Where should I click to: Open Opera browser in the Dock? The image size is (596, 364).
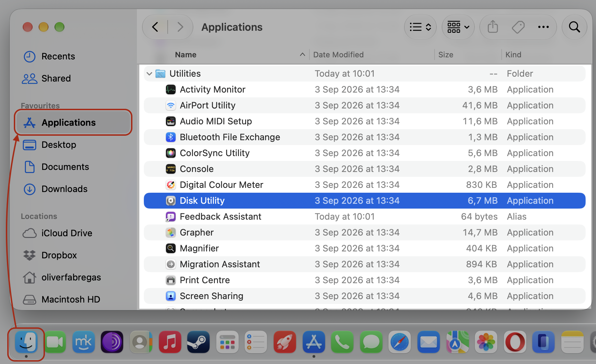click(x=515, y=342)
